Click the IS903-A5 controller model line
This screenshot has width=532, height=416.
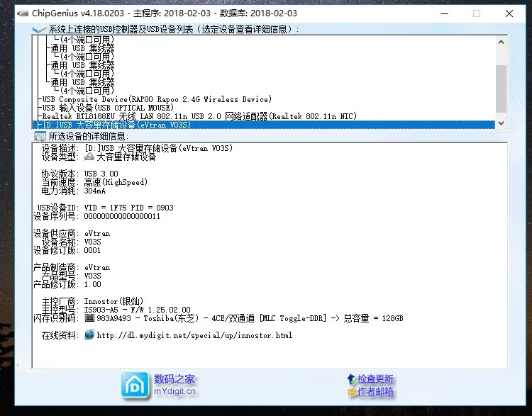click(x=138, y=310)
